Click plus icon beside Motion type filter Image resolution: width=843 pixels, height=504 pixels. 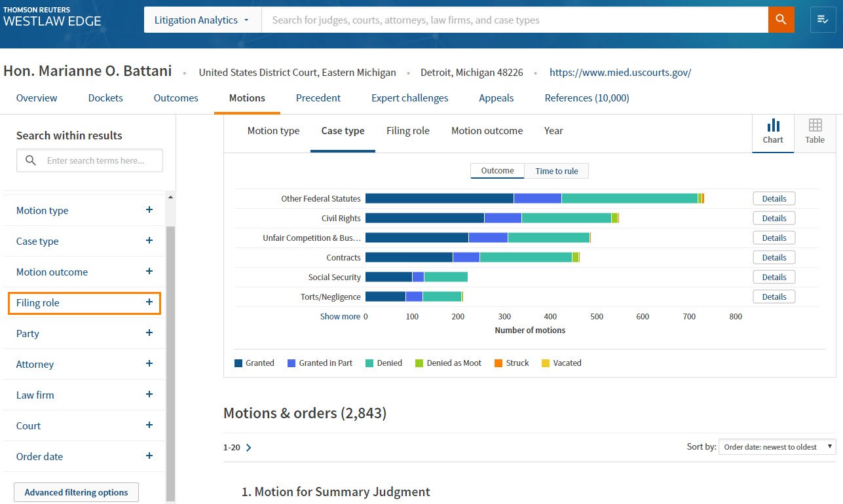149,210
